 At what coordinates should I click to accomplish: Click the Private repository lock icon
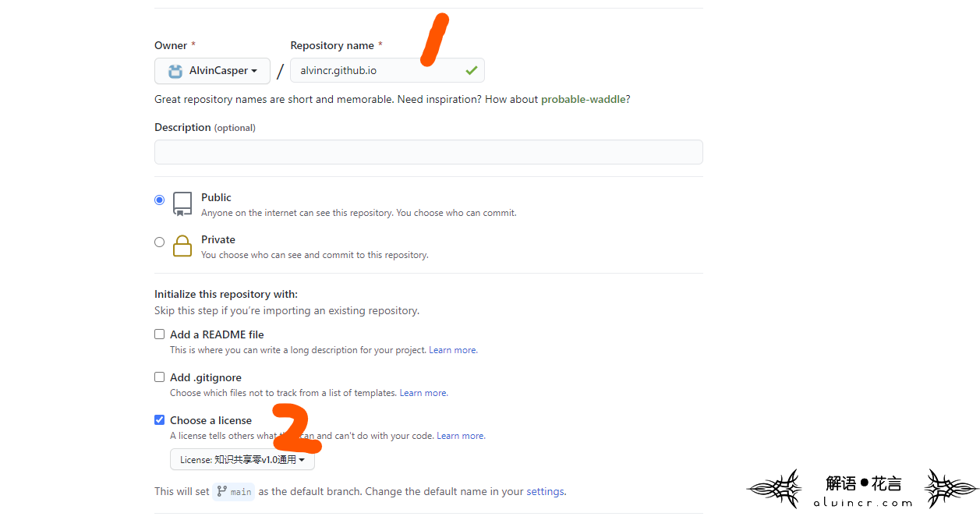pyautogui.click(x=182, y=246)
